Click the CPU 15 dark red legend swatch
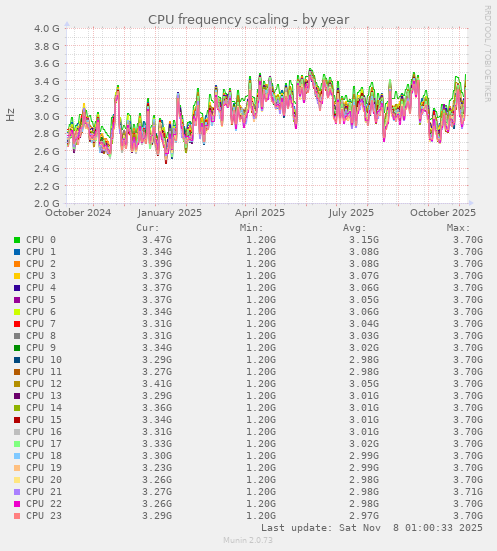 (17, 420)
